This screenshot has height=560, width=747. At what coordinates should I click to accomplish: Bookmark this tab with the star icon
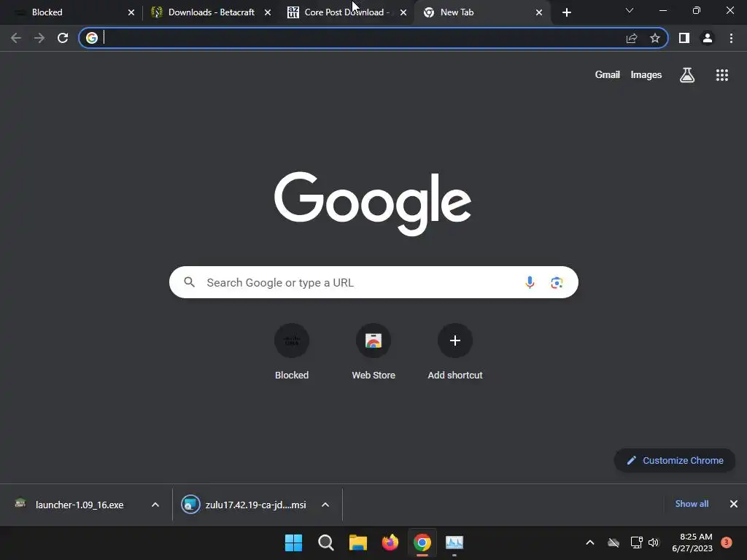click(655, 38)
